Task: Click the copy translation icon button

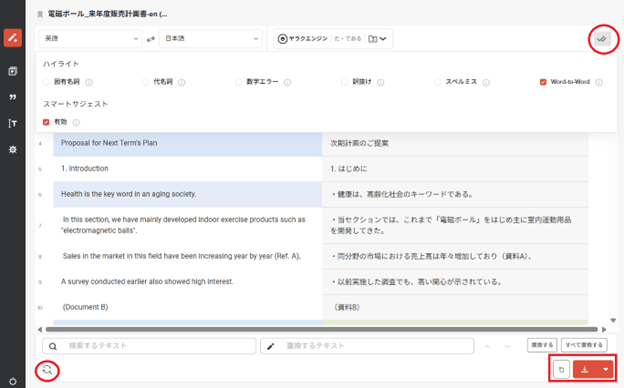Action: point(561,370)
